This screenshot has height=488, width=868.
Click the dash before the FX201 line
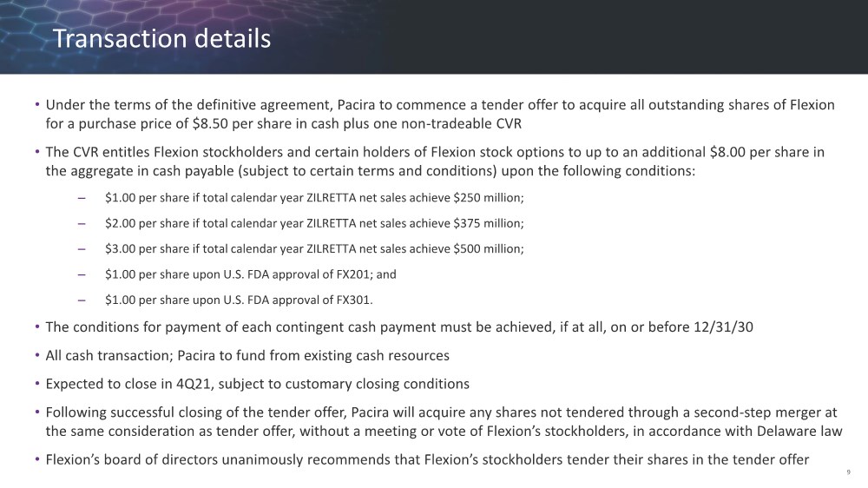click(x=82, y=274)
